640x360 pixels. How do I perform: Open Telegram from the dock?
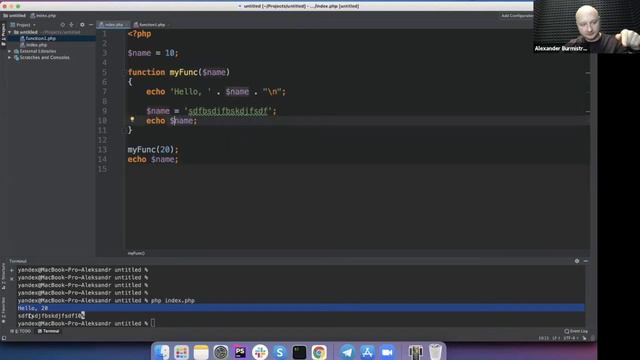[347, 352]
